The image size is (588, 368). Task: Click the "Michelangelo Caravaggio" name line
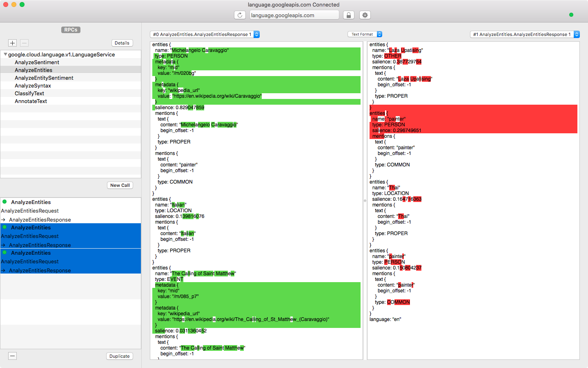192,50
